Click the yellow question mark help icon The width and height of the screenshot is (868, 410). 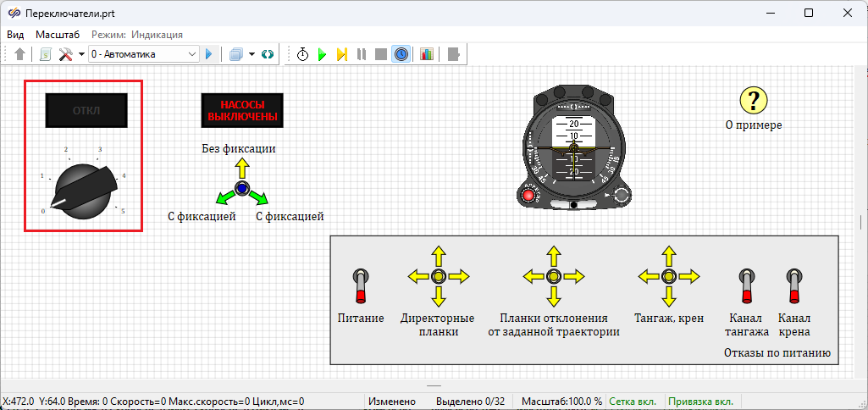[753, 100]
